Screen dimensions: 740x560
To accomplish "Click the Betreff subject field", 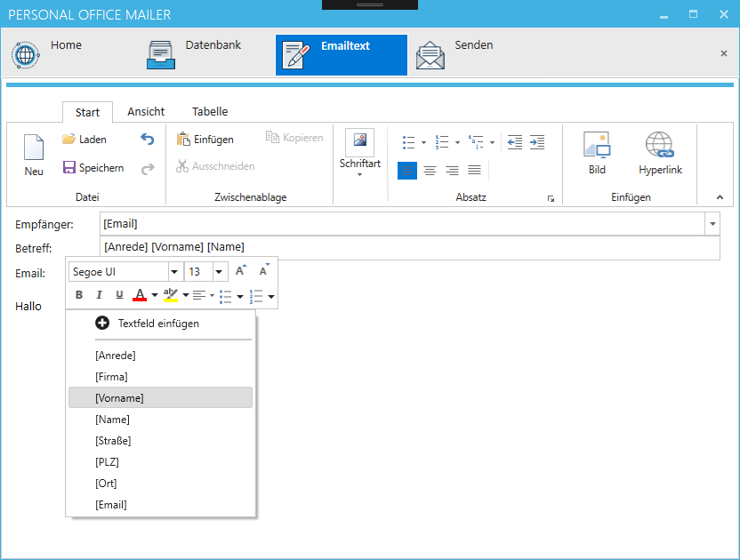I will coord(410,247).
